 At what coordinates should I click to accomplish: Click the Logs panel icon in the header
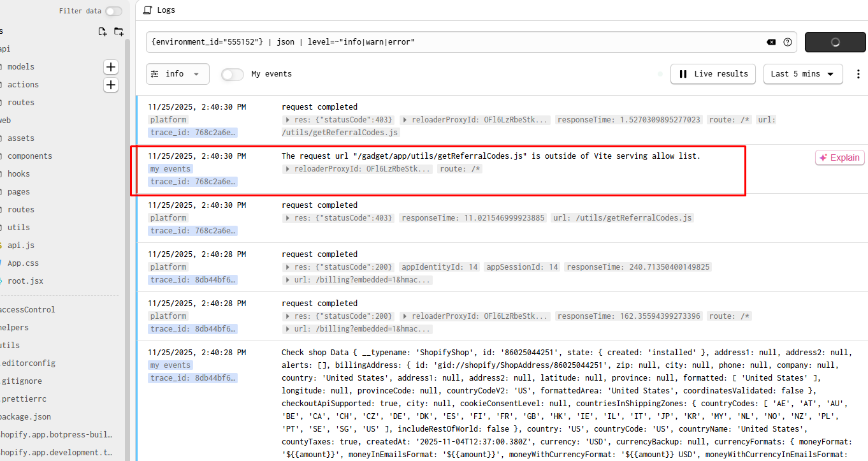pyautogui.click(x=148, y=10)
